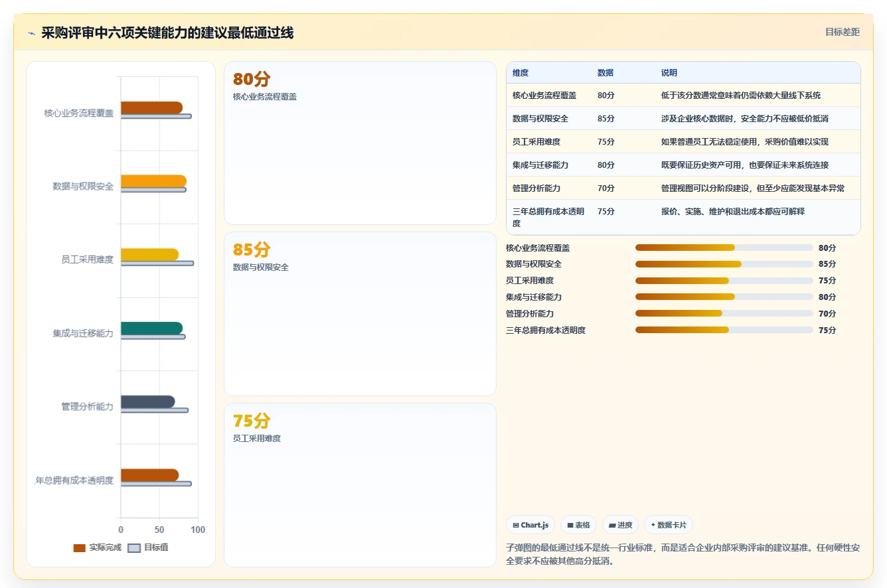
Task: Click 管理视图可以分阶段建设 description cell
Action: pos(753,188)
